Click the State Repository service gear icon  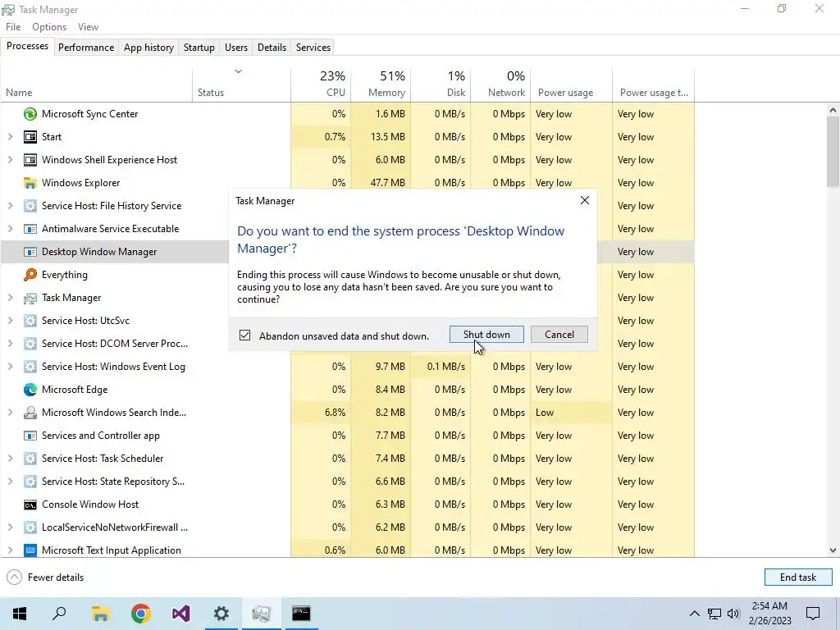[30, 482]
